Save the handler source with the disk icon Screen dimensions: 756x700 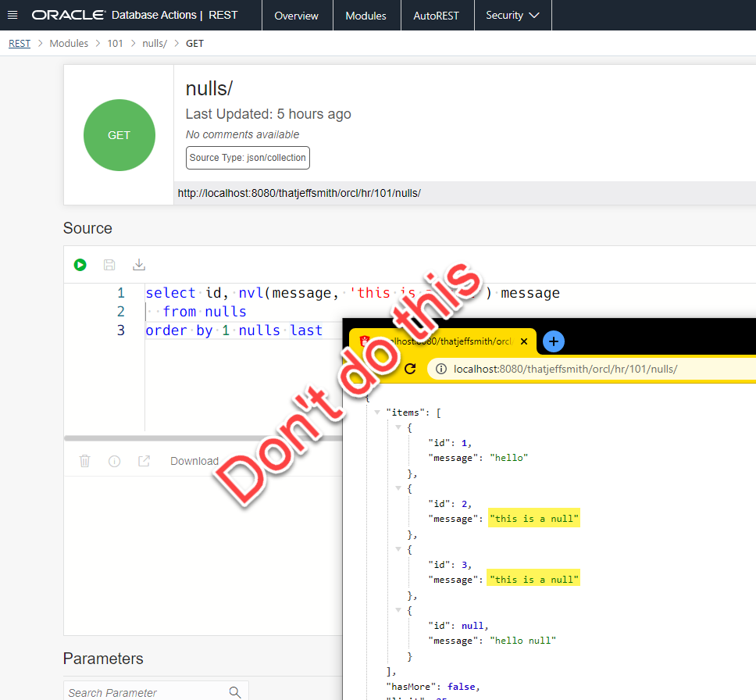coord(109,265)
